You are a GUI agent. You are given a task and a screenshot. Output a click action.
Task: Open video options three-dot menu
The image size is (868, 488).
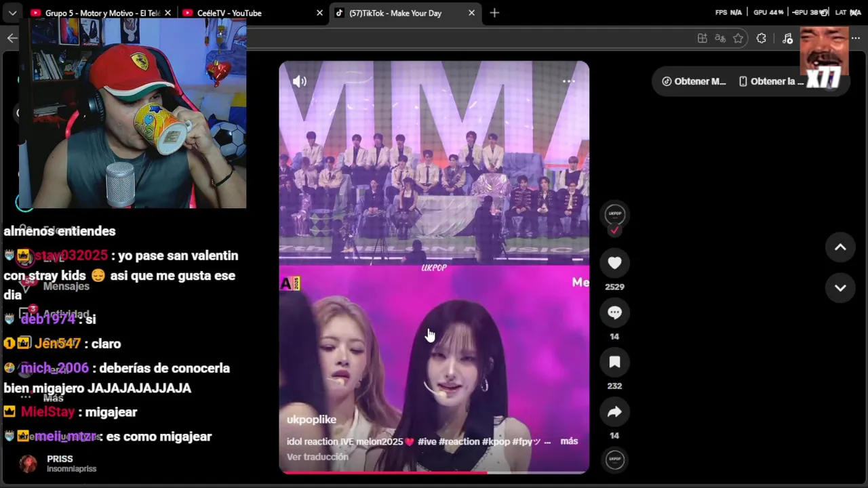click(x=568, y=81)
